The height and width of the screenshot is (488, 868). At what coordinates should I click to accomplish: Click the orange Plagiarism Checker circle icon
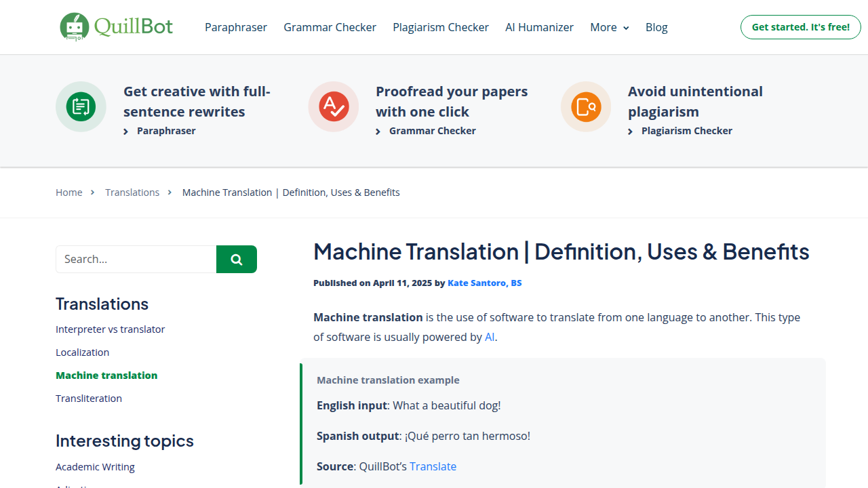pos(586,106)
